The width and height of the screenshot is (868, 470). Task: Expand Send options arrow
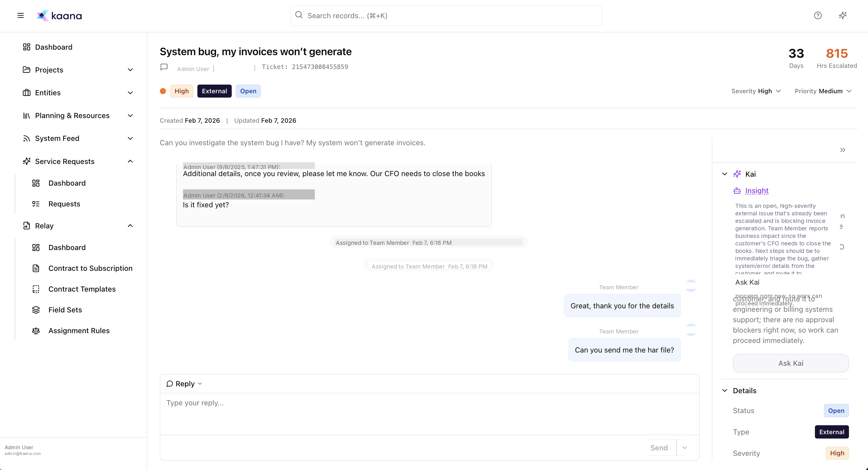tap(684, 448)
